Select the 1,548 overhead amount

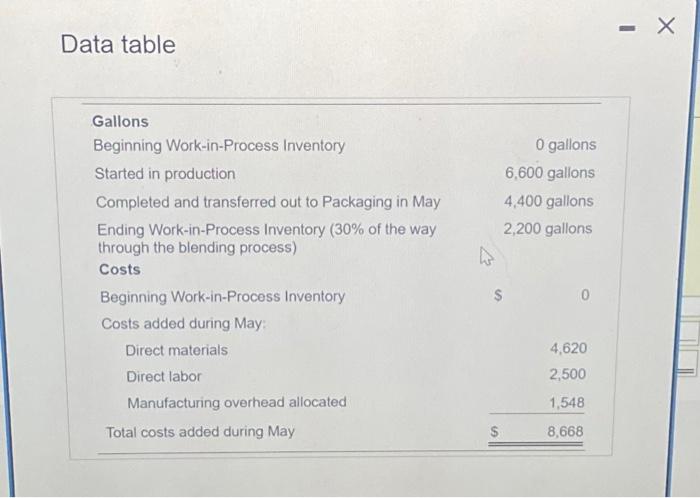[x=568, y=402]
